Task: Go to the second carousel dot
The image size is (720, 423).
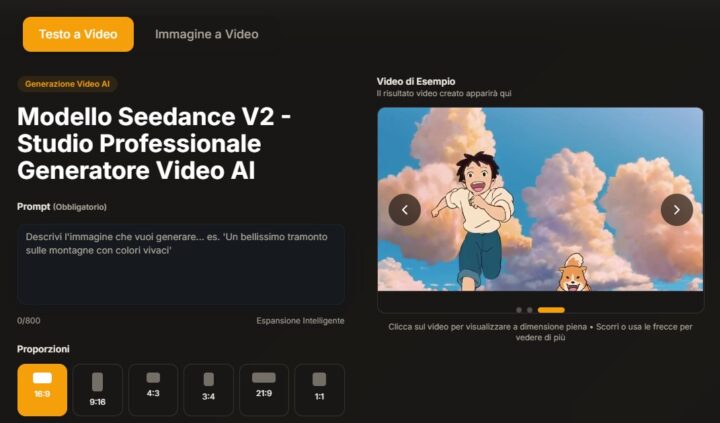Action: coord(529,310)
